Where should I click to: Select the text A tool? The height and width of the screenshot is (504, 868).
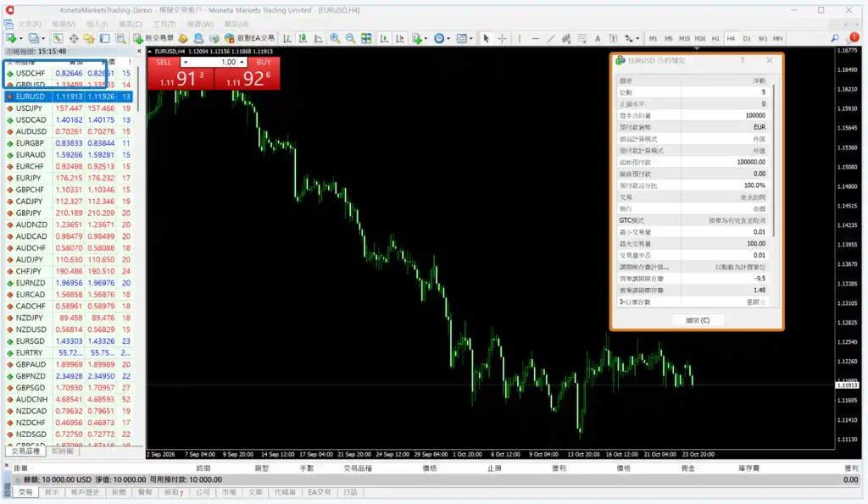[x=598, y=38]
